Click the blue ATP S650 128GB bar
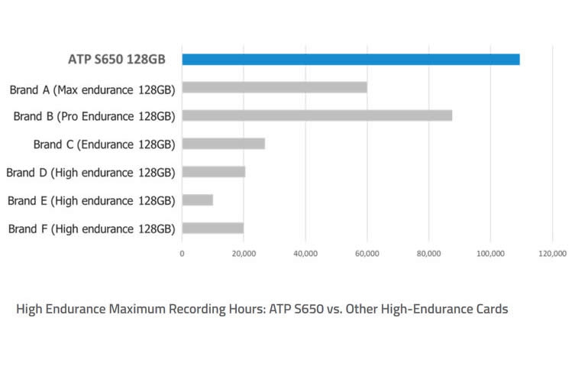This screenshot has width=588, height=370. [x=351, y=60]
